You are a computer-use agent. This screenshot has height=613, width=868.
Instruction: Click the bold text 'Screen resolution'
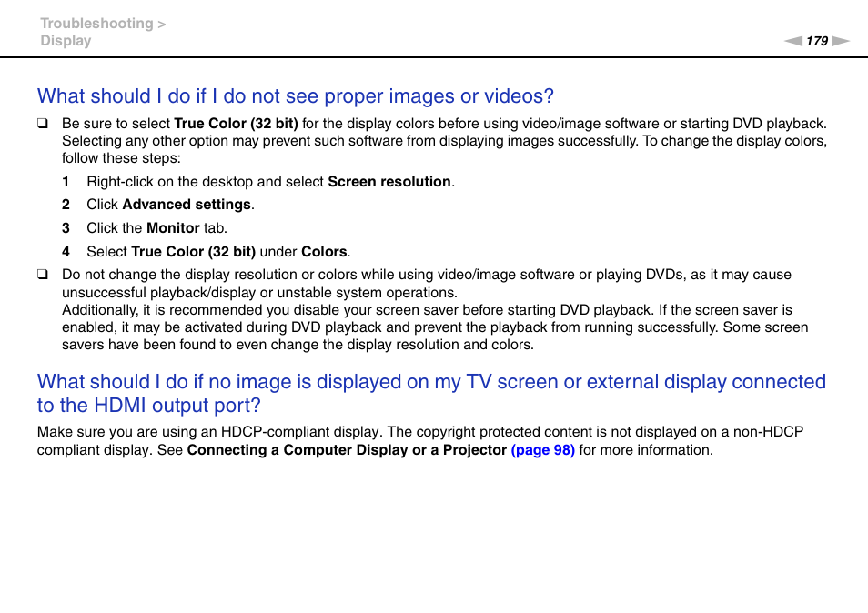pyautogui.click(x=389, y=182)
